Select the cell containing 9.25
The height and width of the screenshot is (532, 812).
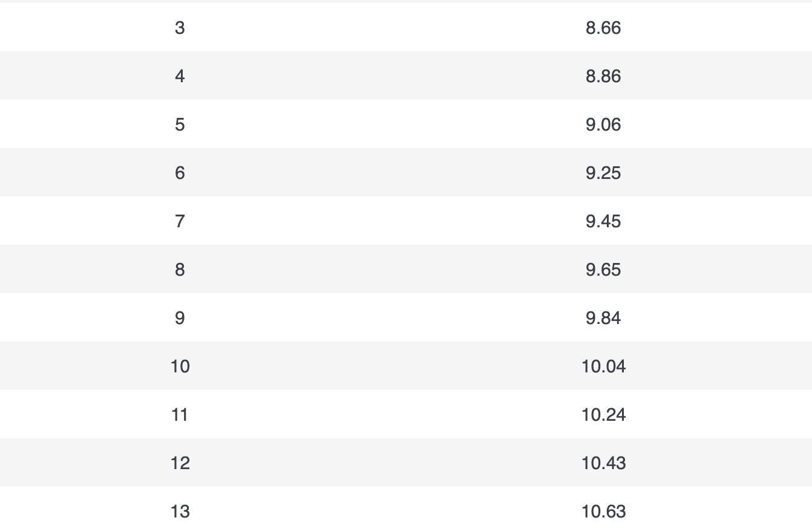(x=603, y=173)
